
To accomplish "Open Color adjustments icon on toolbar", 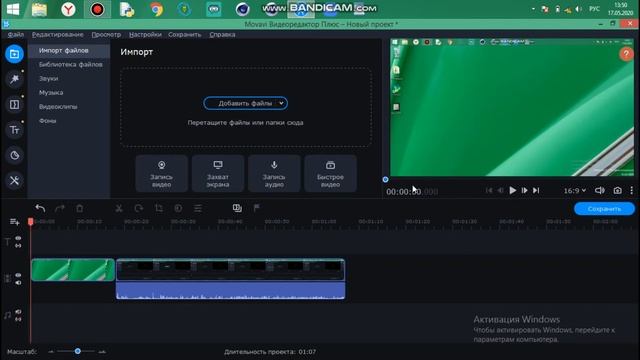I will tap(178, 209).
